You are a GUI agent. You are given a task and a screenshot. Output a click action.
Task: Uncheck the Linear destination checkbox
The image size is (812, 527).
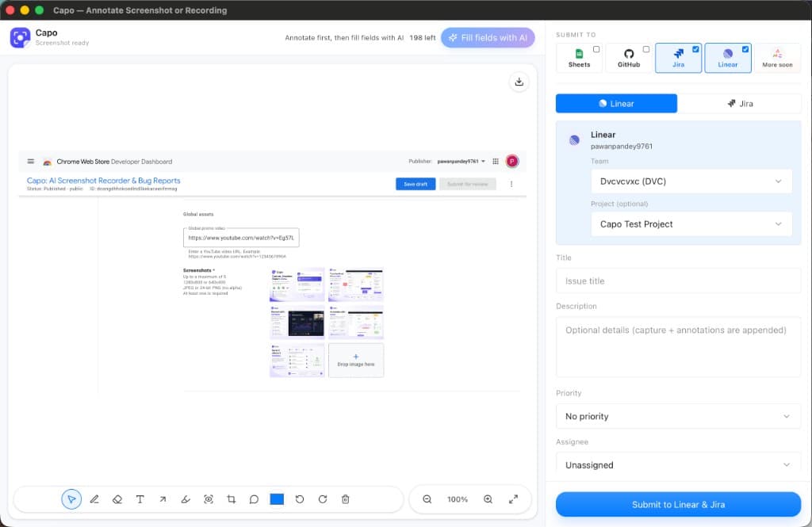[x=745, y=49]
